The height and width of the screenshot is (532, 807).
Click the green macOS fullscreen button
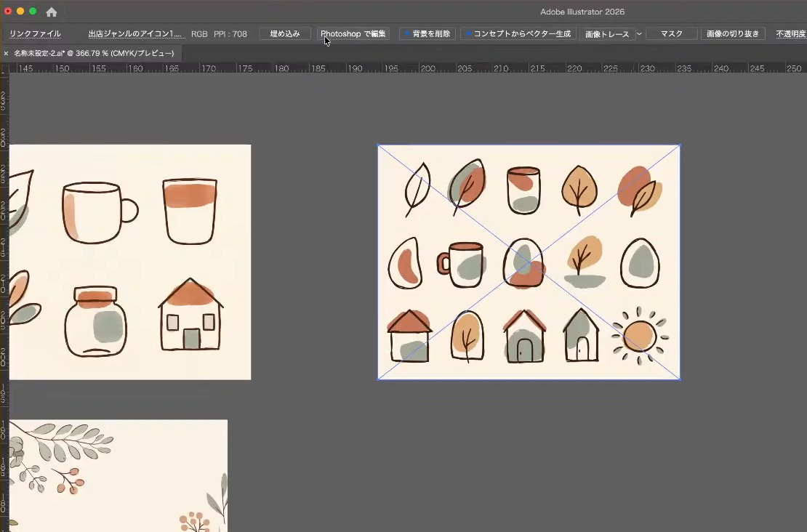coord(33,11)
